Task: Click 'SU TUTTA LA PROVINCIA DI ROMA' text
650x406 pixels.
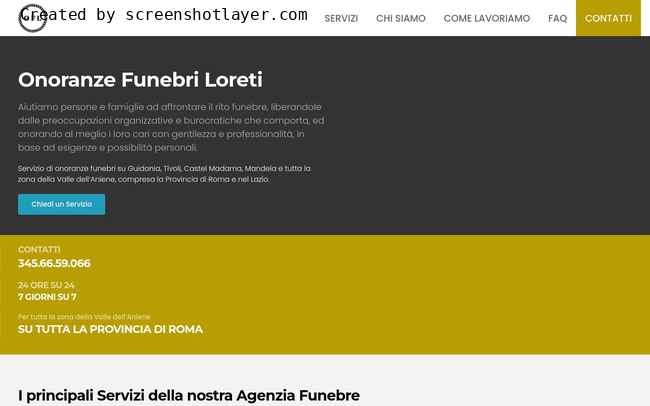Action: click(110, 329)
